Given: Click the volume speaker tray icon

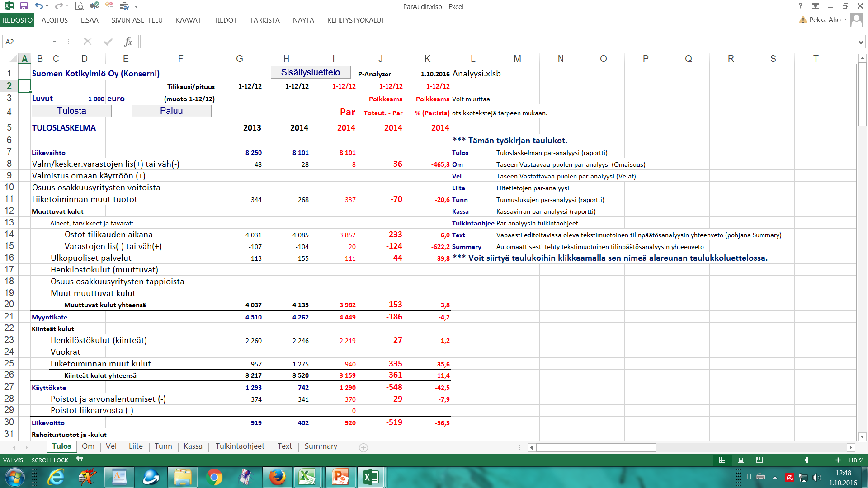Looking at the screenshot, I should [816, 477].
